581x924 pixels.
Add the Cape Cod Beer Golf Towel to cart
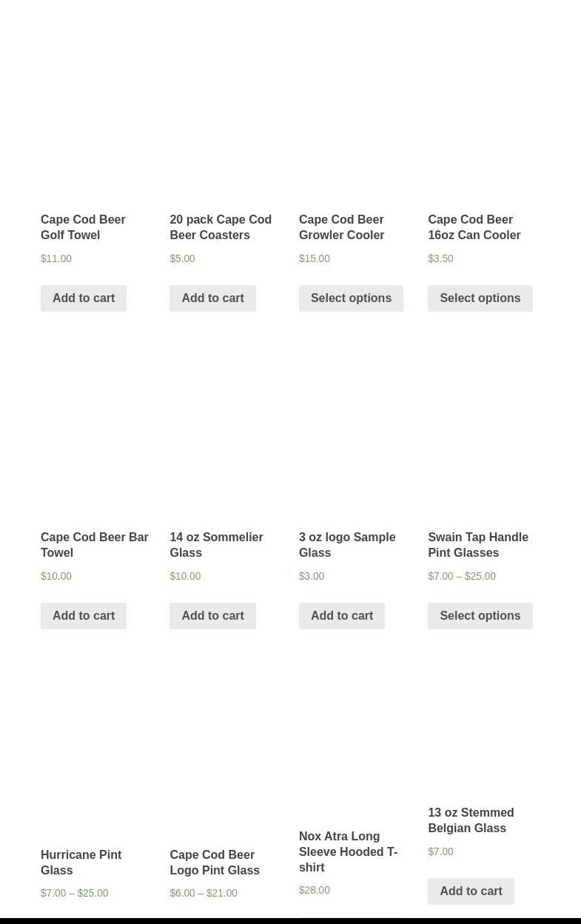point(83,298)
